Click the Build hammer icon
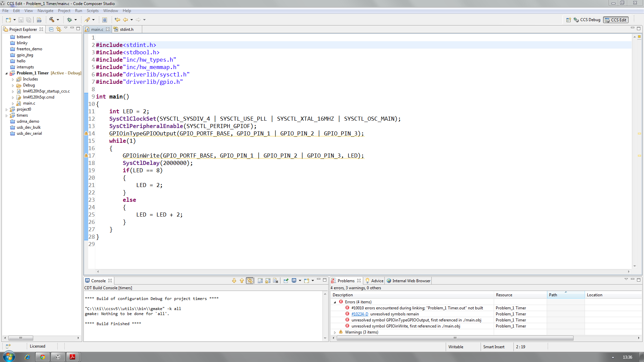Viewport: 644px width, 362px height. (52, 20)
